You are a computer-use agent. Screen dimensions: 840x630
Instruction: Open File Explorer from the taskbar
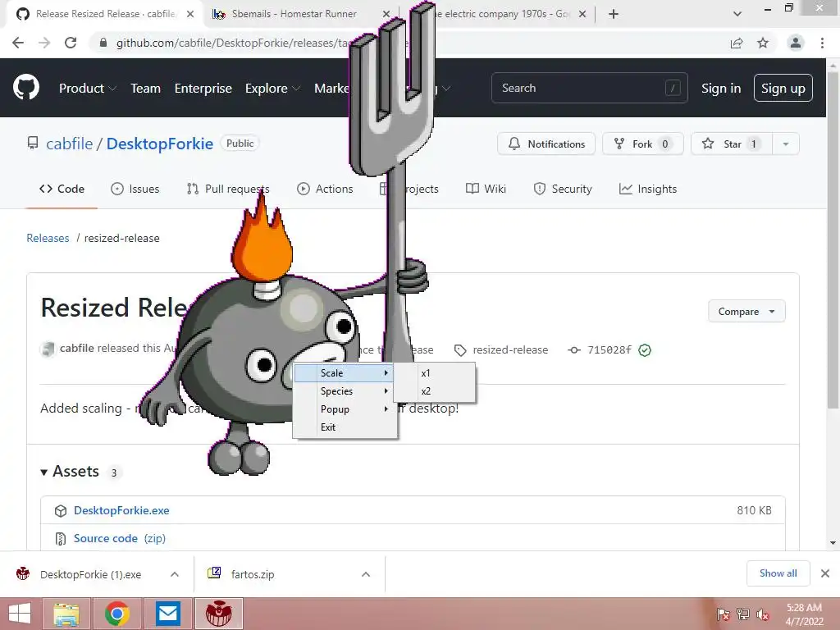[x=66, y=614]
